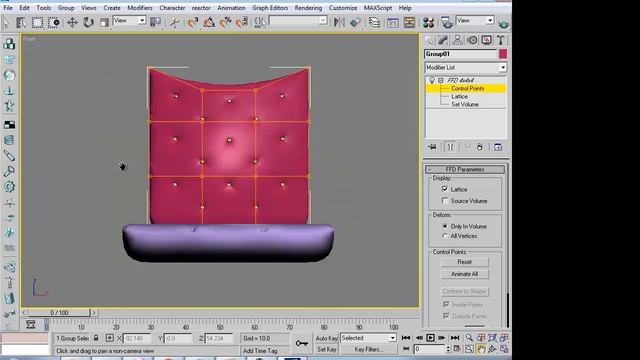Click Configure Modifier Sets icon
640x360 pixels.
(498, 147)
